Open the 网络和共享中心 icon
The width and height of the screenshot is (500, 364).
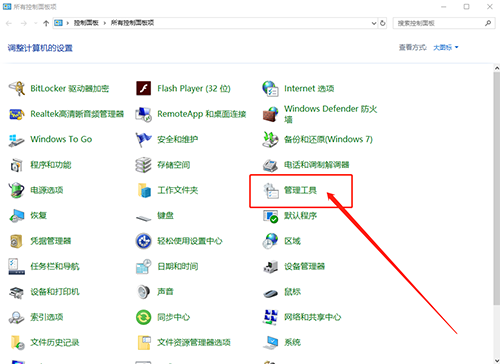point(270,317)
